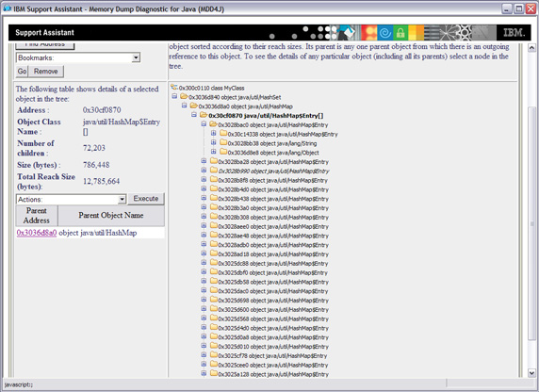Select tree row 0x3025cf78 HashMap$Entry
The height and width of the screenshot is (392, 539).
point(272,356)
